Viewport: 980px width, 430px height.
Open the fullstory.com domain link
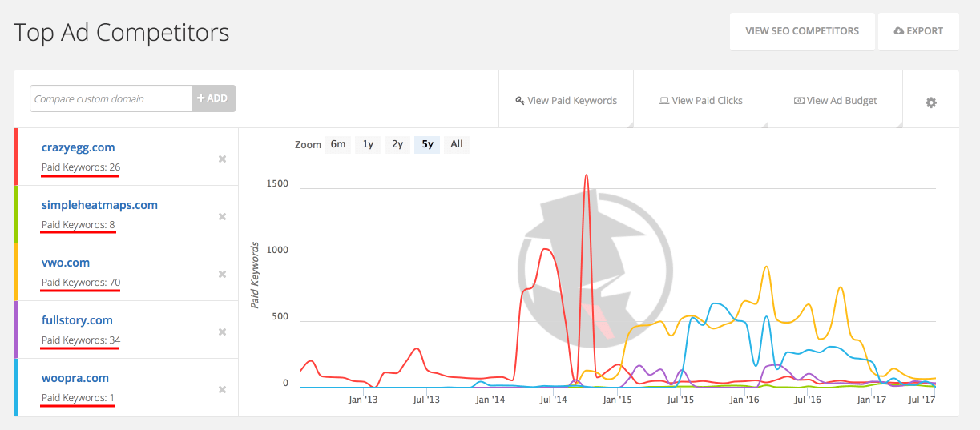[x=77, y=320]
